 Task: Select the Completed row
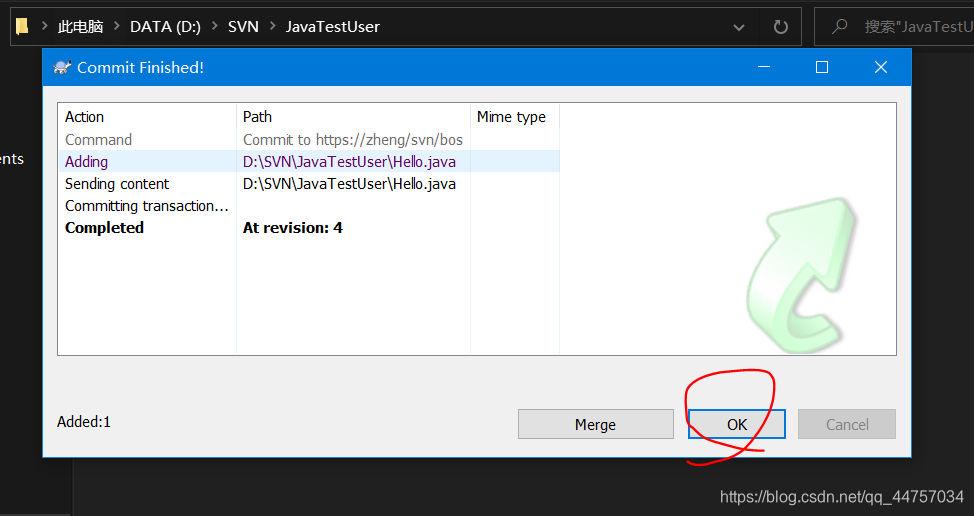point(309,228)
